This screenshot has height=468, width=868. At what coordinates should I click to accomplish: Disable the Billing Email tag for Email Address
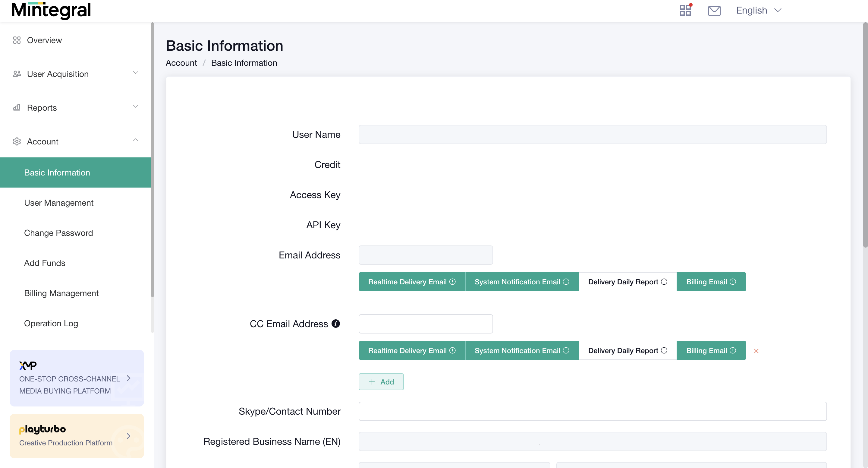pyautogui.click(x=711, y=282)
